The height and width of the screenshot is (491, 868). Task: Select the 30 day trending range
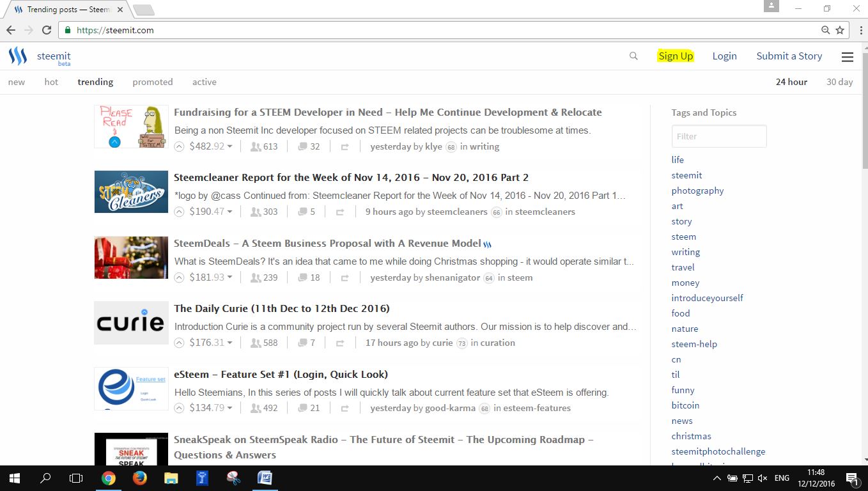point(840,82)
